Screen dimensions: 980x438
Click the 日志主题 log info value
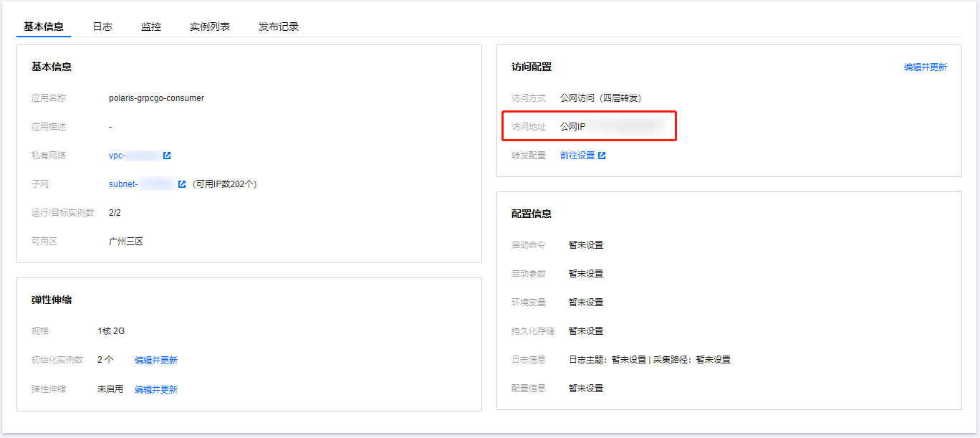pos(607,360)
